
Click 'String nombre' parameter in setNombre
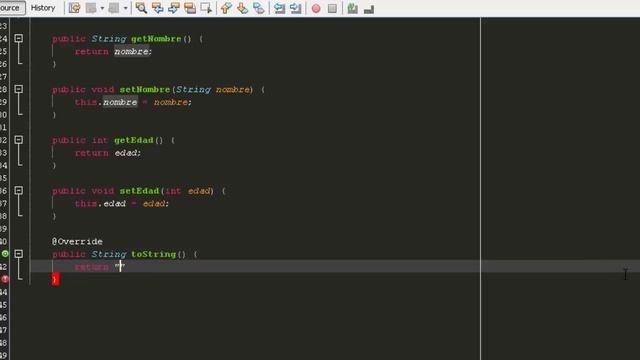[x=213, y=89]
